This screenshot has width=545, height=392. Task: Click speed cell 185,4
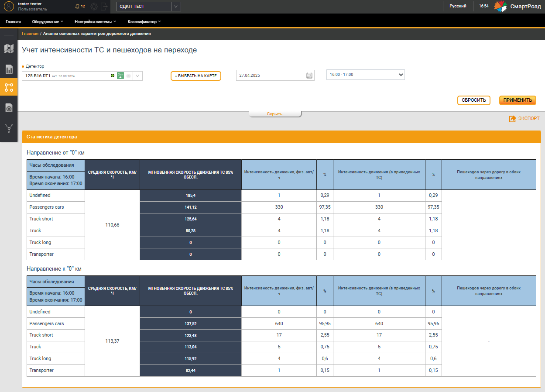191,196
